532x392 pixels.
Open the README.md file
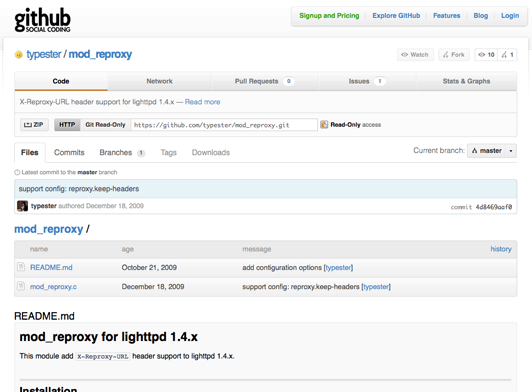click(51, 267)
